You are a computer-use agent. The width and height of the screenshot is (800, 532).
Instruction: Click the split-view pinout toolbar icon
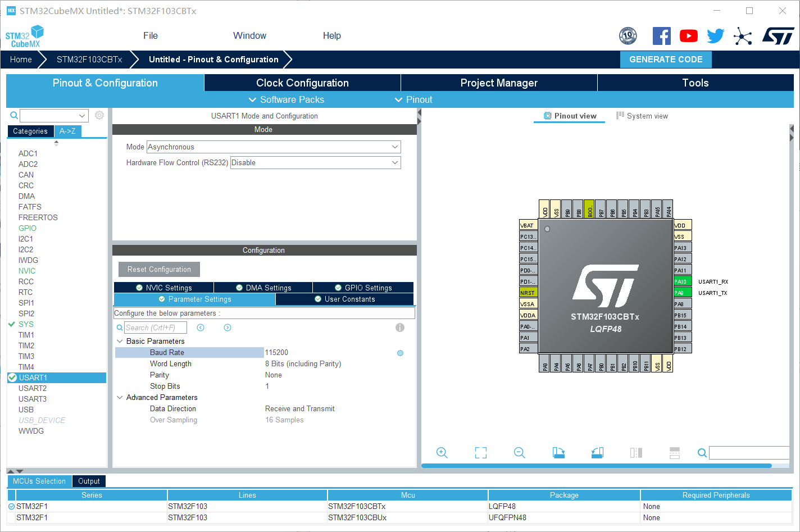coord(636,453)
